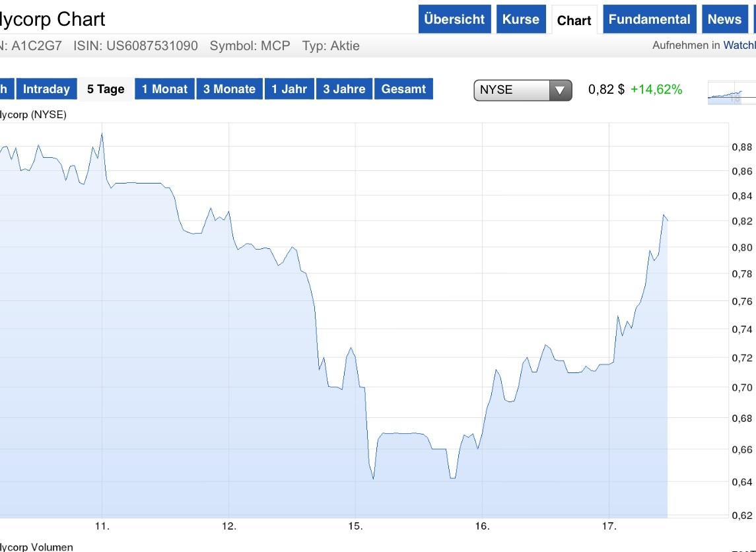Set chart range to 3 Monate
Screen dimensions: 756x552
(x=229, y=89)
